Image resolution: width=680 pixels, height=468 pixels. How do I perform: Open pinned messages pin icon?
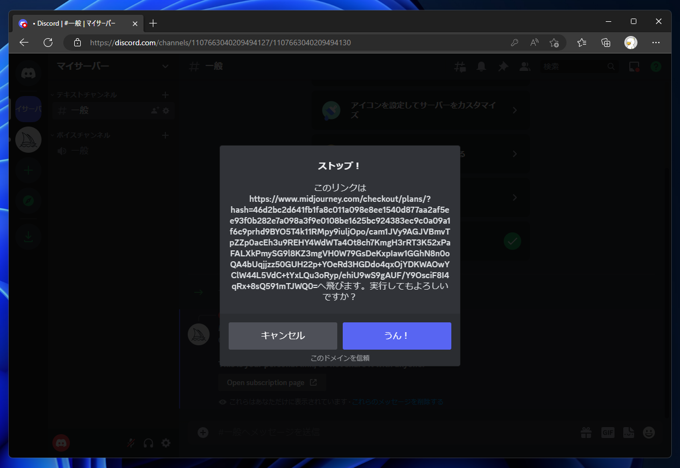tap(503, 66)
